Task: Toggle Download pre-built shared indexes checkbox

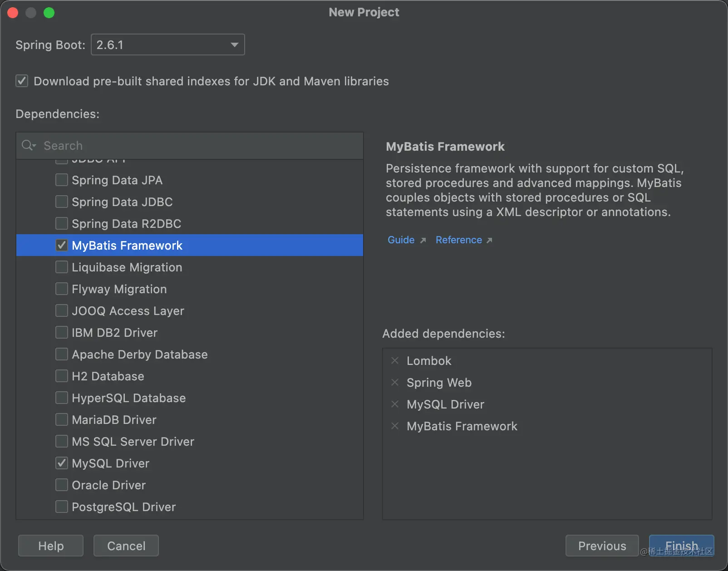Action: coord(22,81)
